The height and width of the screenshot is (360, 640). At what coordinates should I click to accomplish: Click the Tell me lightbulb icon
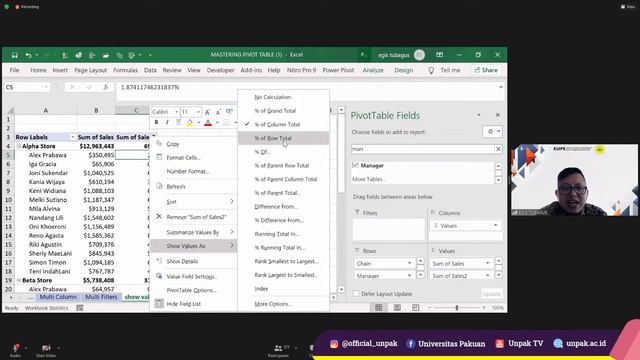(x=431, y=70)
